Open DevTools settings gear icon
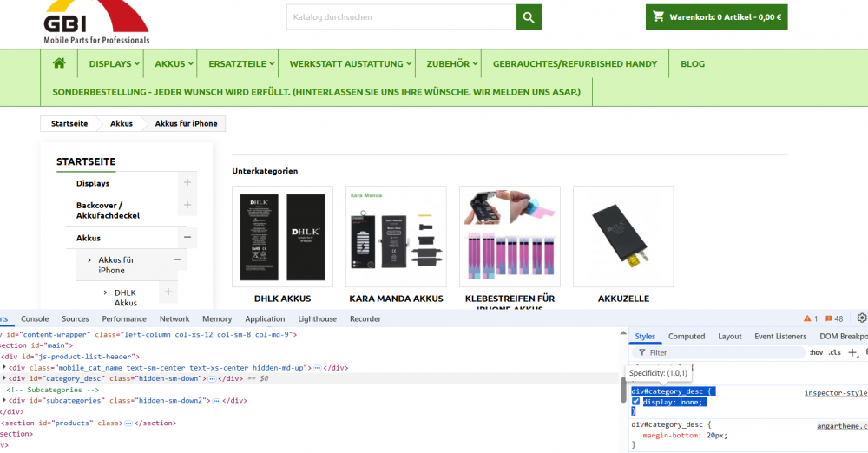 click(862, 318)
